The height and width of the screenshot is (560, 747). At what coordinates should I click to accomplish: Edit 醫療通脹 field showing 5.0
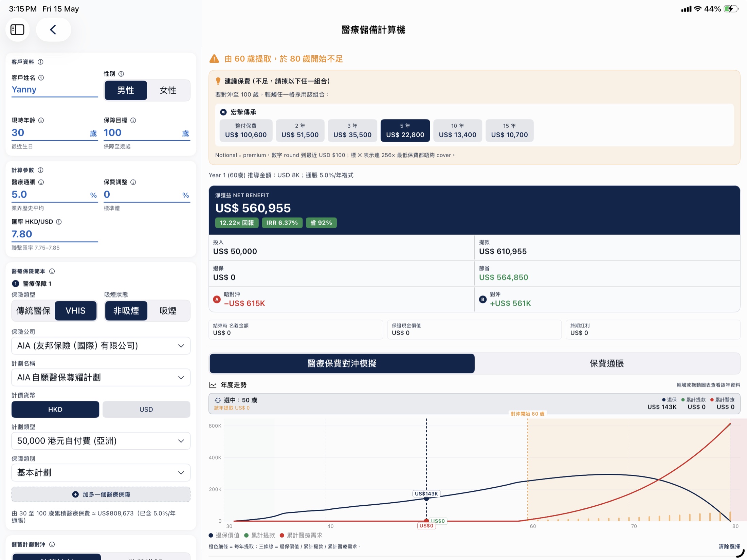(55, 195)
